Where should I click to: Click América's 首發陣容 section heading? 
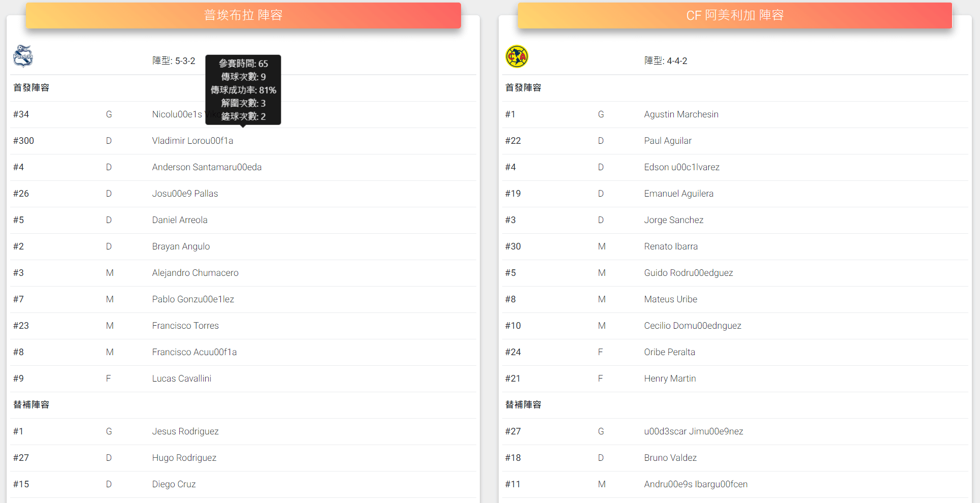click(523, 88)
